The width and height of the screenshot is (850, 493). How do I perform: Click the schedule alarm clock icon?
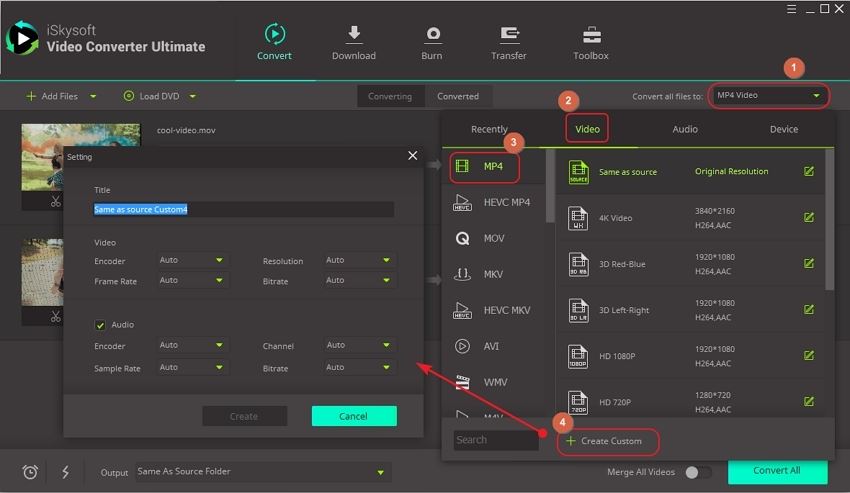[x=30, y=472]
